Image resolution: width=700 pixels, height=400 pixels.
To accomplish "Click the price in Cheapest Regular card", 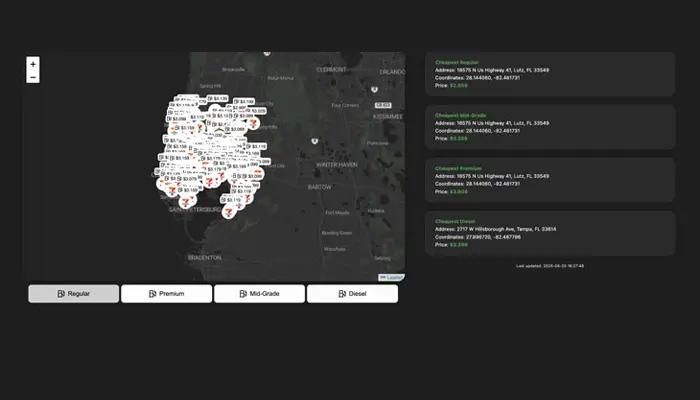I will tap(458, 85).
